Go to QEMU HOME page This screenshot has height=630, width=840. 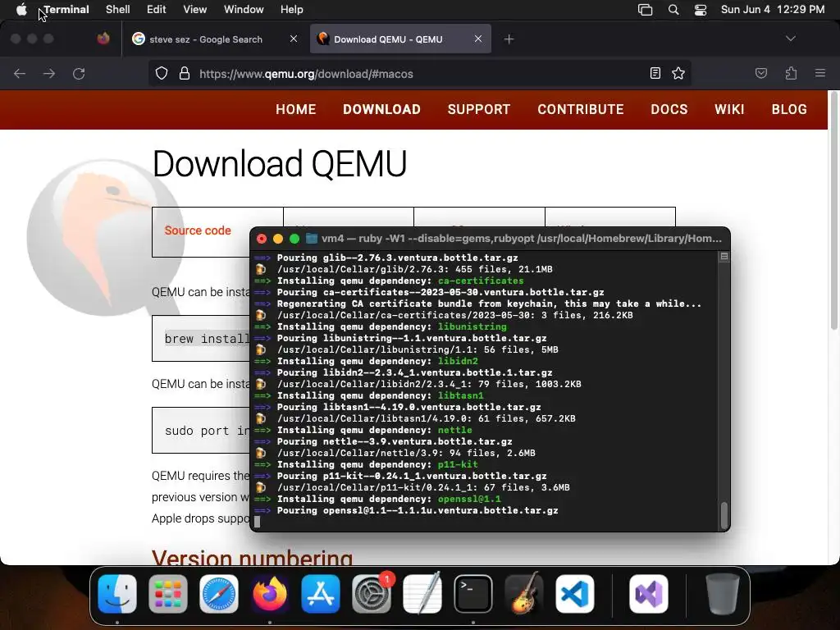295,109
